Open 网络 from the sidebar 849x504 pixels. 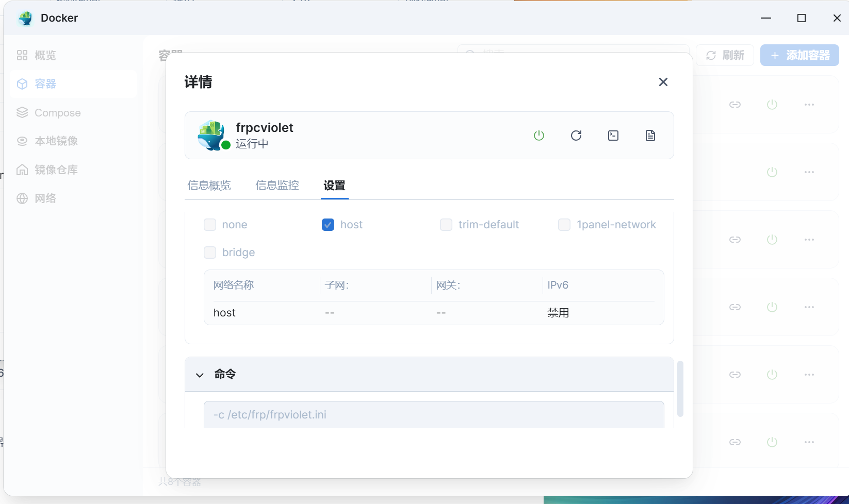coord(45,198)
